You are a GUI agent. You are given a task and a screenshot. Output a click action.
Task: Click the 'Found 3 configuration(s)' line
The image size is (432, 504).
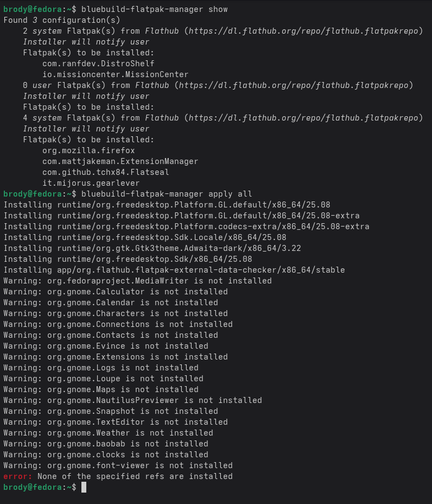[62, 20]
